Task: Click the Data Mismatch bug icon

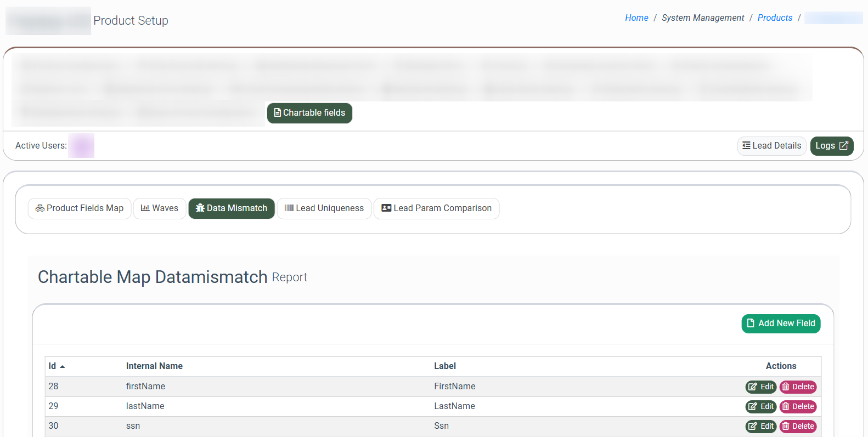Action: pos(200,208)
